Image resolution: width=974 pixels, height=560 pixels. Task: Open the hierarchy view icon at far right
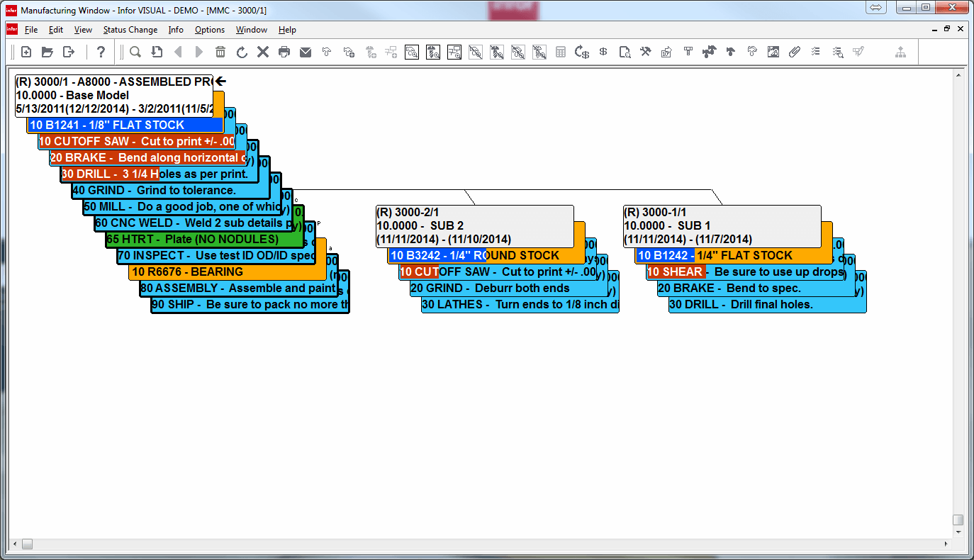point(900,51)
